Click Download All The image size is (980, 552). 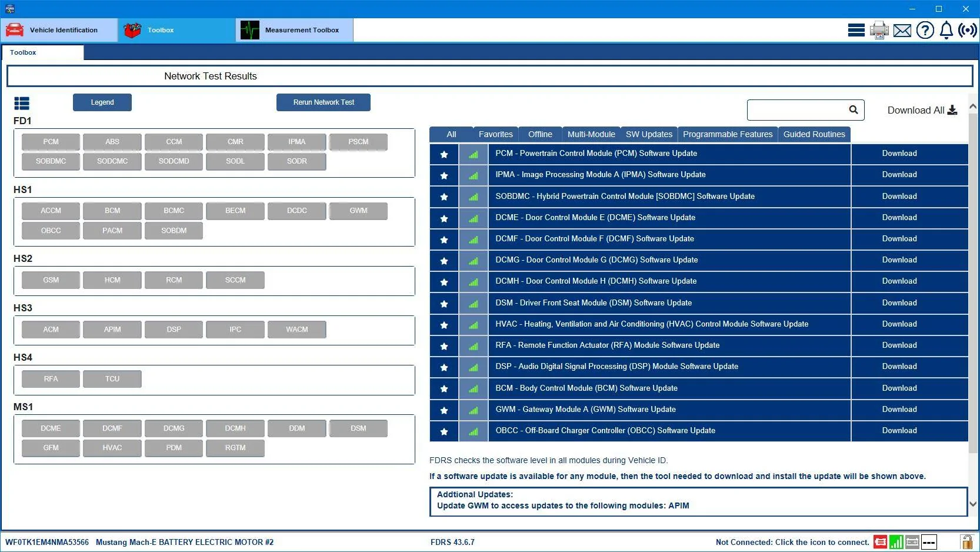coord(922,110)
